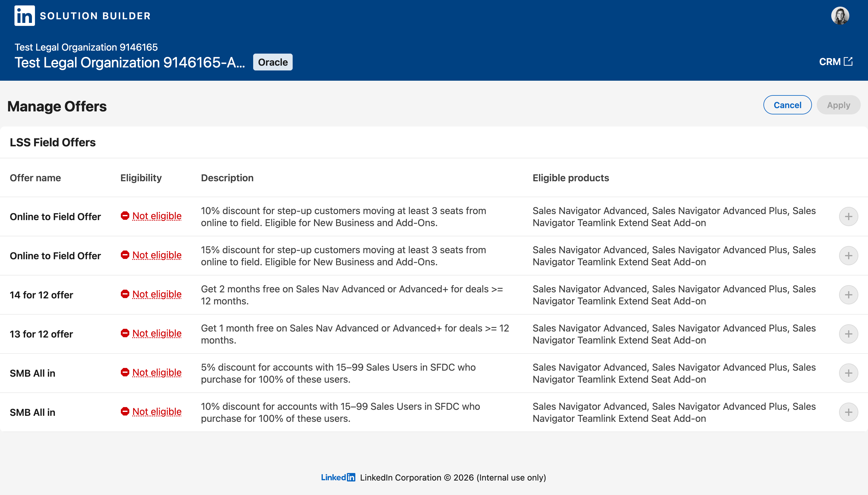Image resolution: width=868 pixels, height=495 pixels.
Task: Click 14 for 12 offer name
Action: [x=42, y=295]
